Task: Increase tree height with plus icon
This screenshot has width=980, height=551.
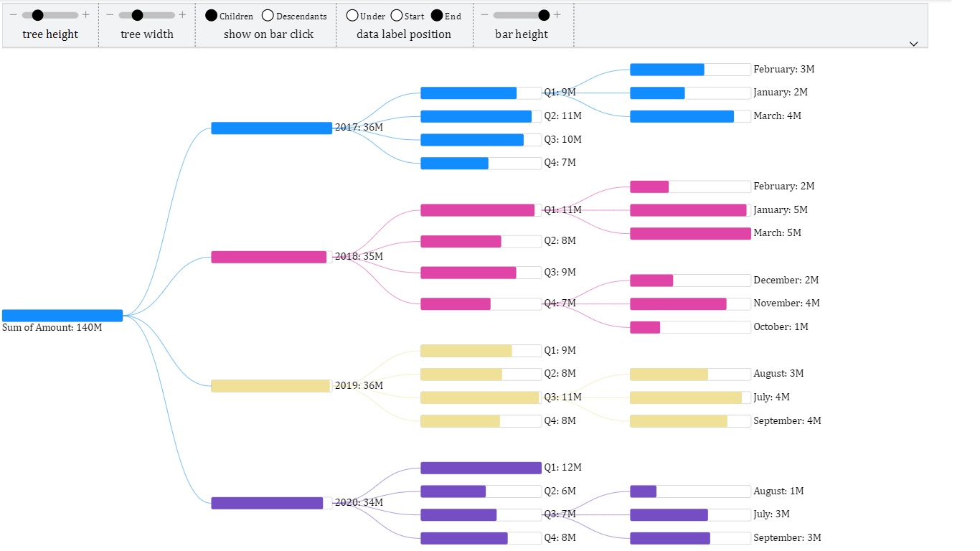Action: tap(86, 15)
